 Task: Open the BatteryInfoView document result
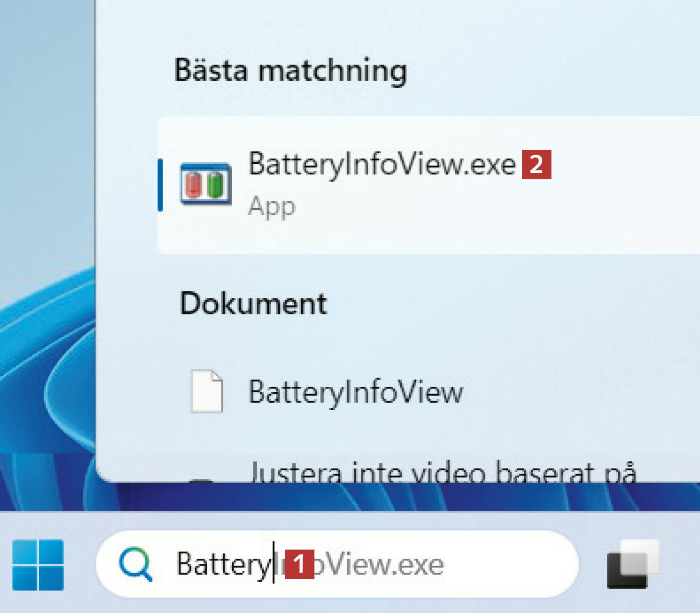pos(356,392)
